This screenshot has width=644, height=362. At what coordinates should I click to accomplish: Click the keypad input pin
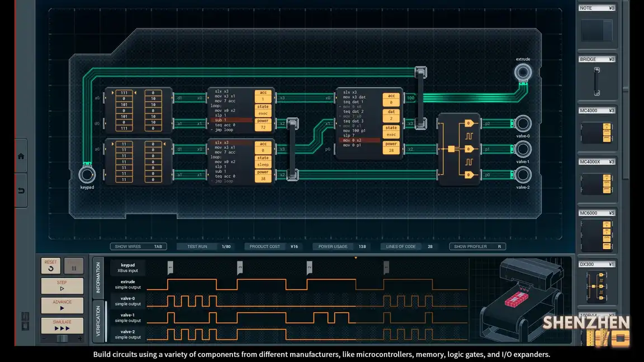click(87, 175)
